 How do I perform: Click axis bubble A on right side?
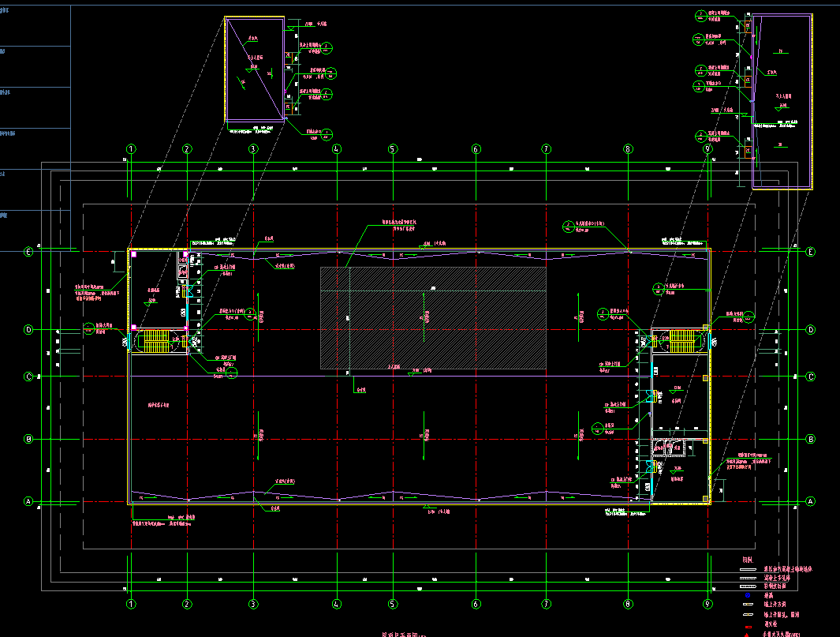pyautogui.click(x=810, y=501)
